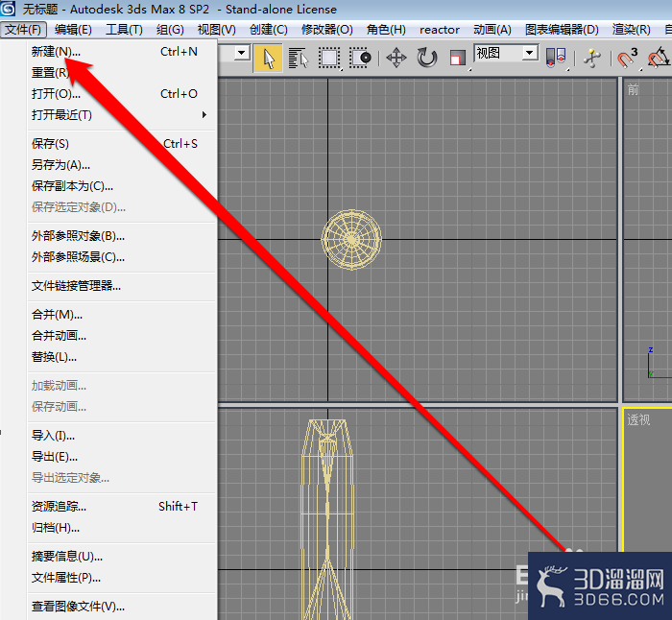
Task: Open the 编辑(E) menu
Action: [x=73, y=30]
